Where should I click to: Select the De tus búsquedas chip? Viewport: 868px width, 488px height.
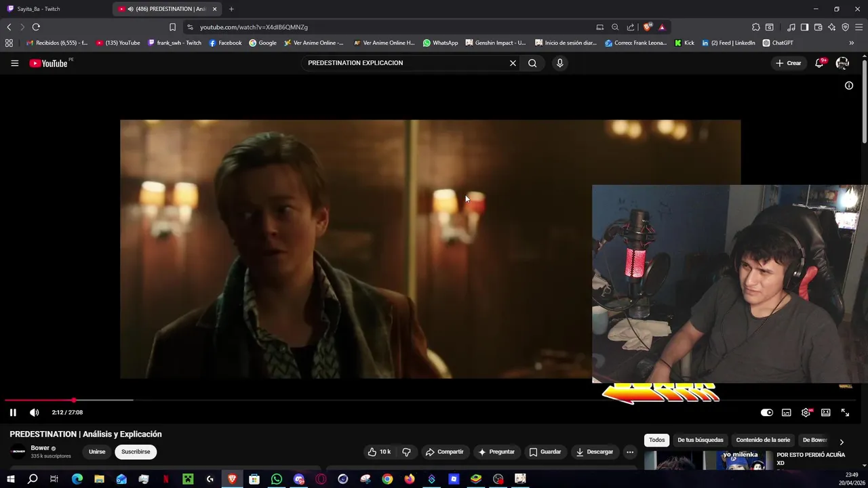701,440
